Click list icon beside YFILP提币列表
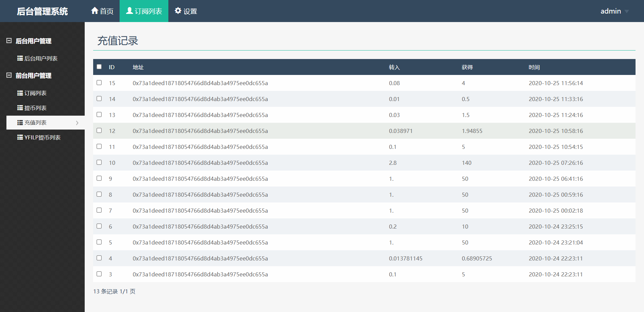 click(20, 137)
